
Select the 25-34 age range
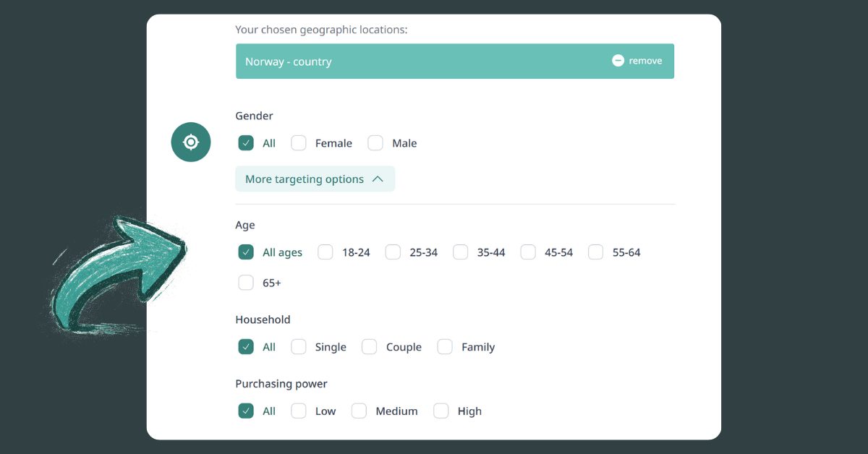click(393, 252)
